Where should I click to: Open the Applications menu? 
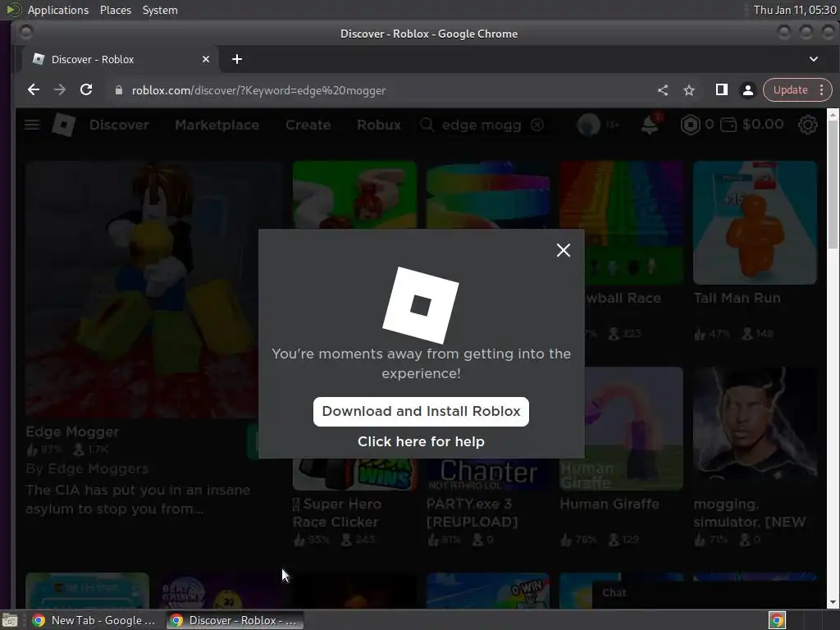click(x=58, y=10)
